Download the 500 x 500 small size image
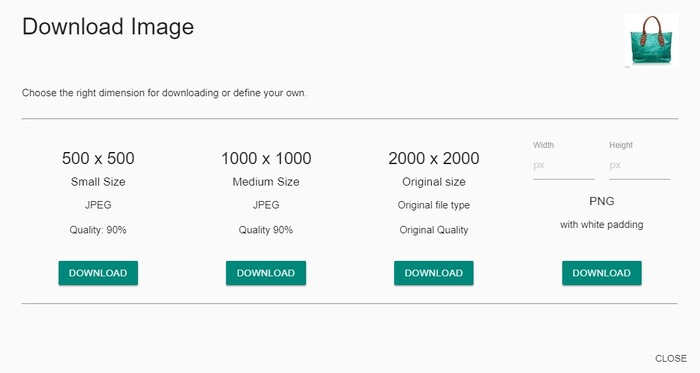700x373 pixels. click(x=98, y=273)
